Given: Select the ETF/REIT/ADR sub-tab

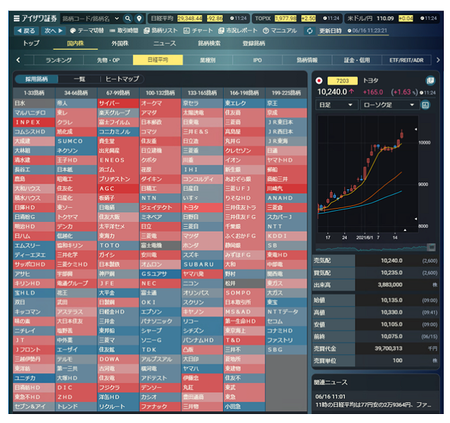Looking at the screenshot, I should point(406,60).
